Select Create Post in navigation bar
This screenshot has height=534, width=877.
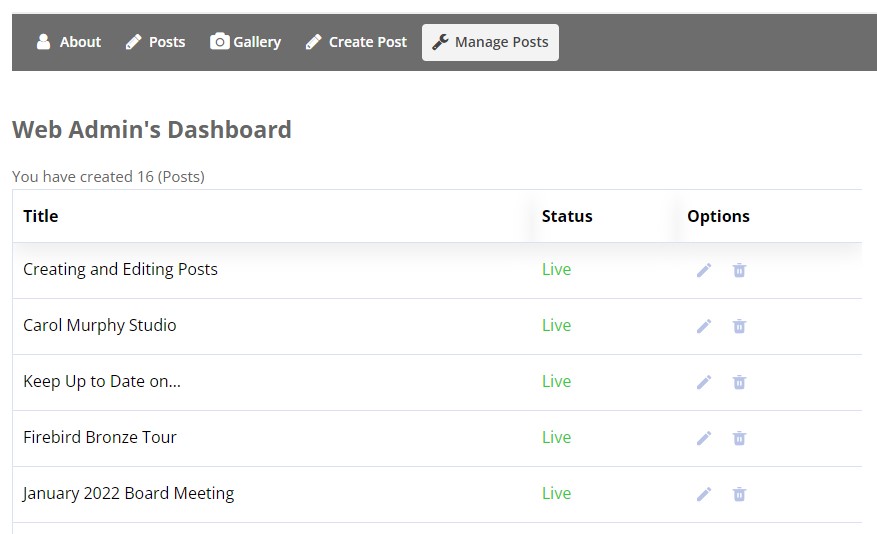(356, 42)
